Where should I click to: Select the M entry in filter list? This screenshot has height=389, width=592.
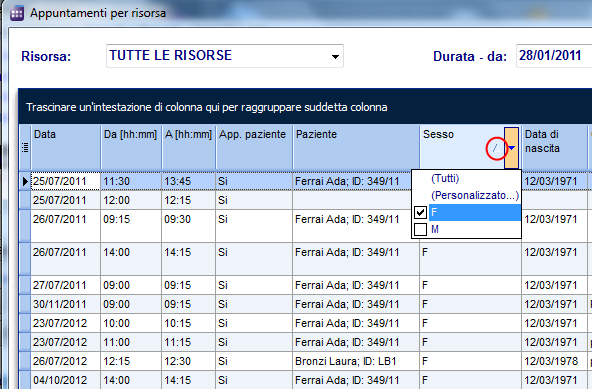coord(475,229)
